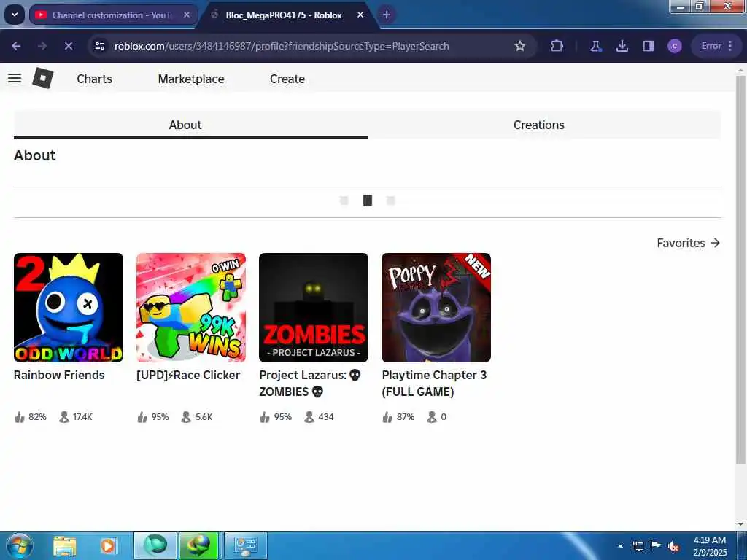747x560 pixels.
Task: Open the media player taskbar icon
Action: tap(108, 545)
